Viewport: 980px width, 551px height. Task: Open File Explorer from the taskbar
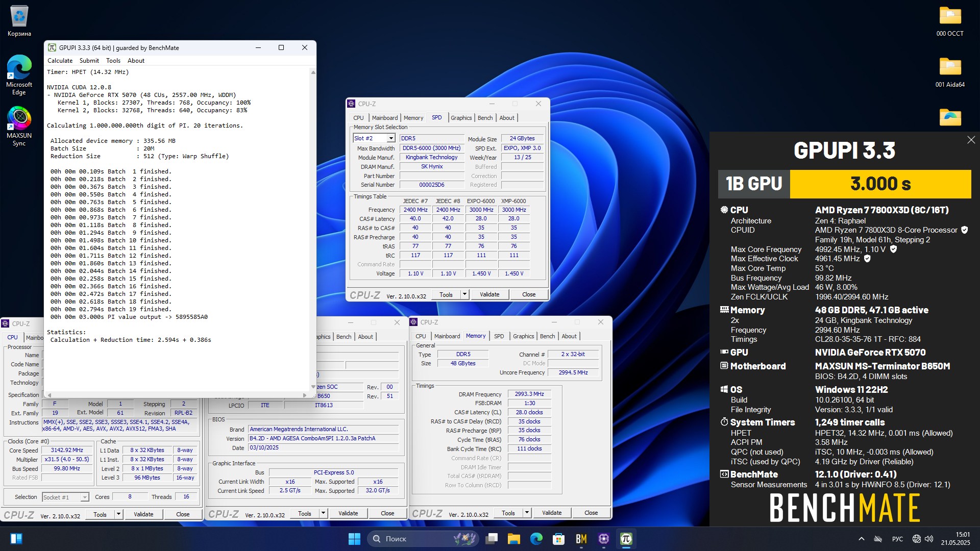pos(513,539)
